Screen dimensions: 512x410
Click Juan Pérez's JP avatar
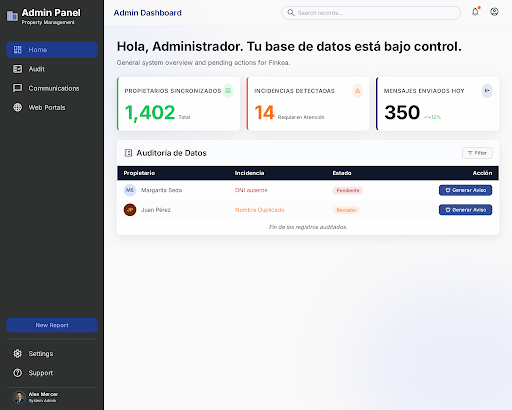click(130, 210)
